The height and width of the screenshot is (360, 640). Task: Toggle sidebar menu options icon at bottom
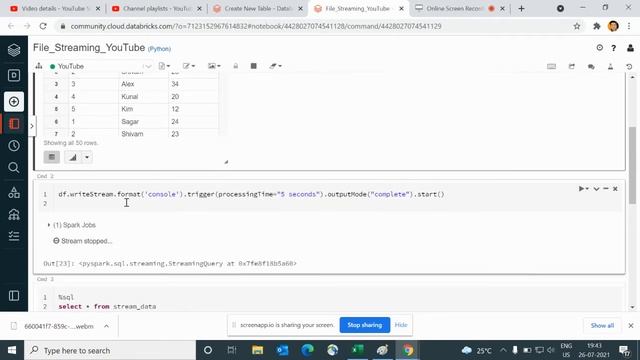pyautogui.click(x=14, y=296)
